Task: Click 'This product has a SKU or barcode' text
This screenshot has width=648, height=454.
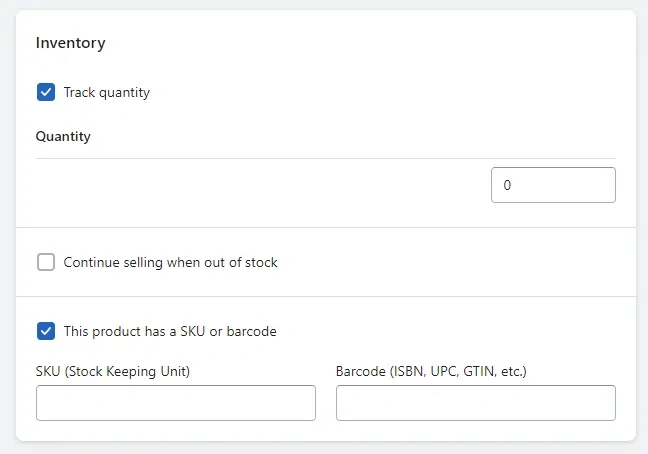Action: coord(170,331)
